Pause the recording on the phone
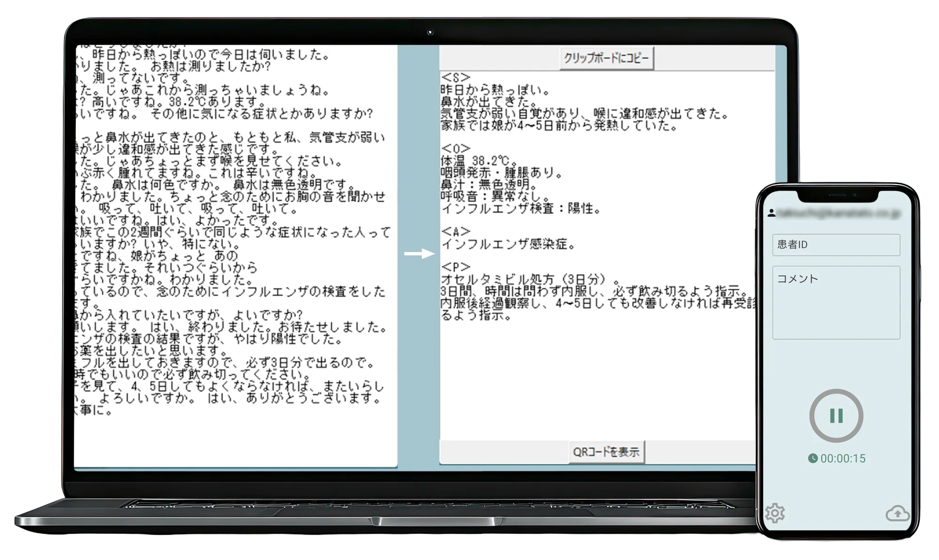Viewport: 939px width, 560px height. 836,415
